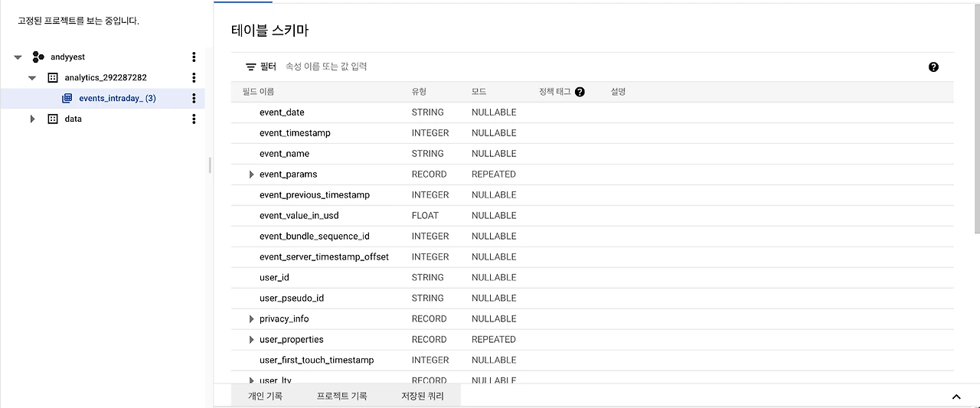Click the data dataset icon
This screenshot has height=408, width=980.
[53, 119]
